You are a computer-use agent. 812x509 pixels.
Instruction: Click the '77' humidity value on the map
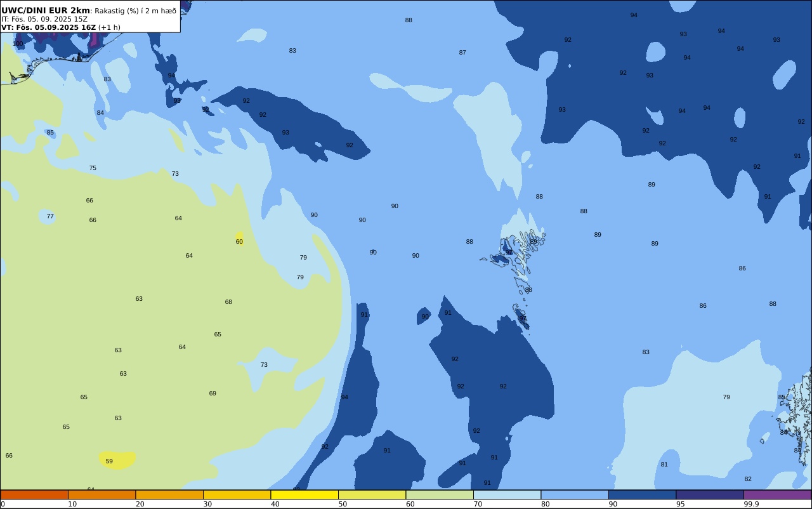pos(50,216)
